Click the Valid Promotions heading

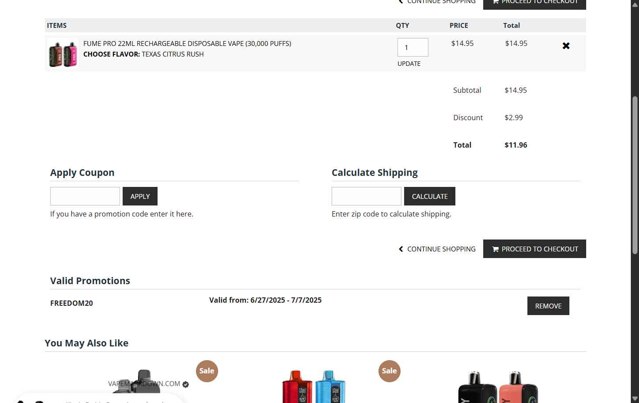point(90,281)
